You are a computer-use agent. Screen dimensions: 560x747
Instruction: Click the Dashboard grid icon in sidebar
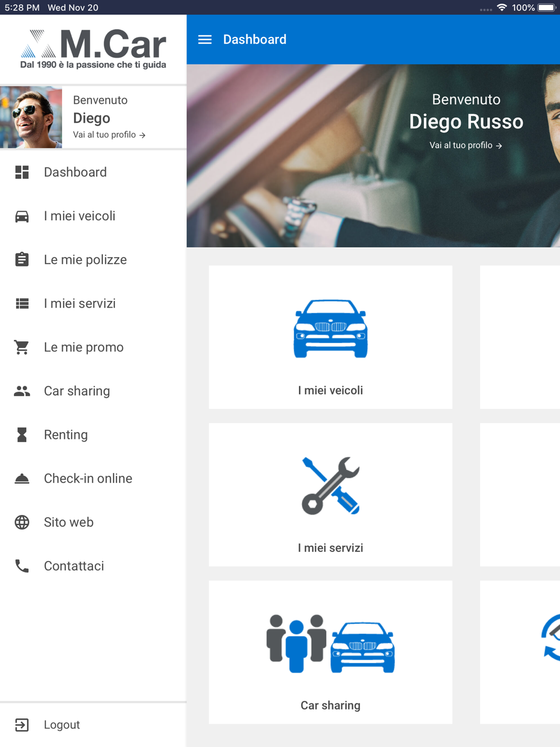click(x=22, y=172)
